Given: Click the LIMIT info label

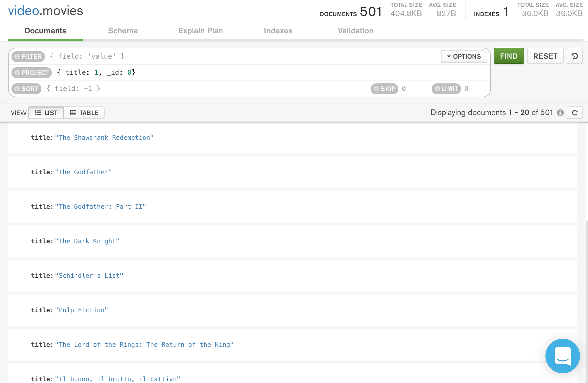Looking at the screenshot, I should point(446,89).
